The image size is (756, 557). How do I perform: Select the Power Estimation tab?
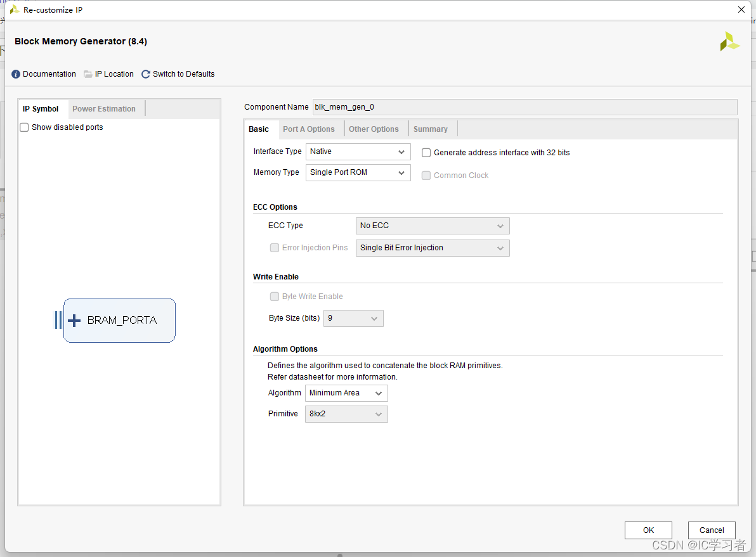click(x=104, y=109)
